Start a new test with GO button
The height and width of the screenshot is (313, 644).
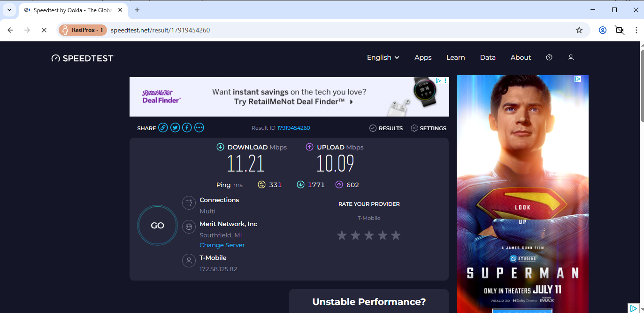(157, 226)
